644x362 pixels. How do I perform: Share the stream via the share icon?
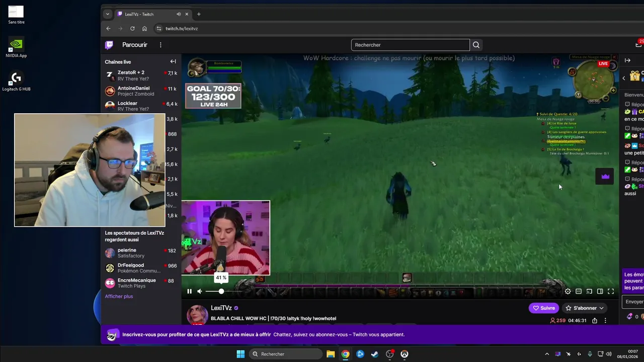pyautogui.click(x=595, y=320)
